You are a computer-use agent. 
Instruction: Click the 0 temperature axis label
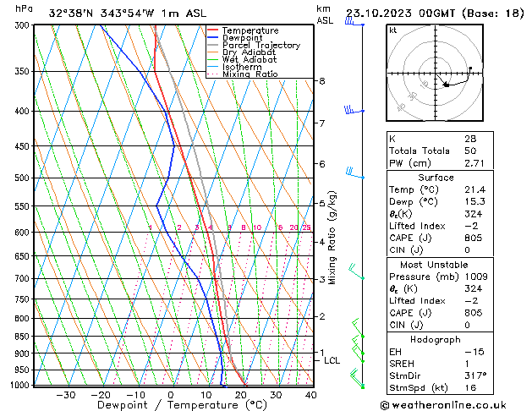pyautogui.click(x=171, y=396)
